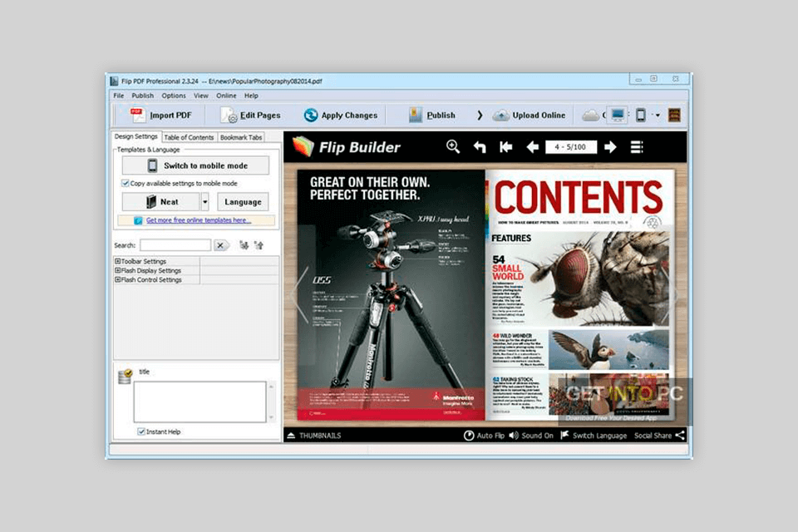Image resolution: width=798 pixels, height=532 pixels.
Task: Click the collapse-all settings icon
Action: click(x=259, y=245)
